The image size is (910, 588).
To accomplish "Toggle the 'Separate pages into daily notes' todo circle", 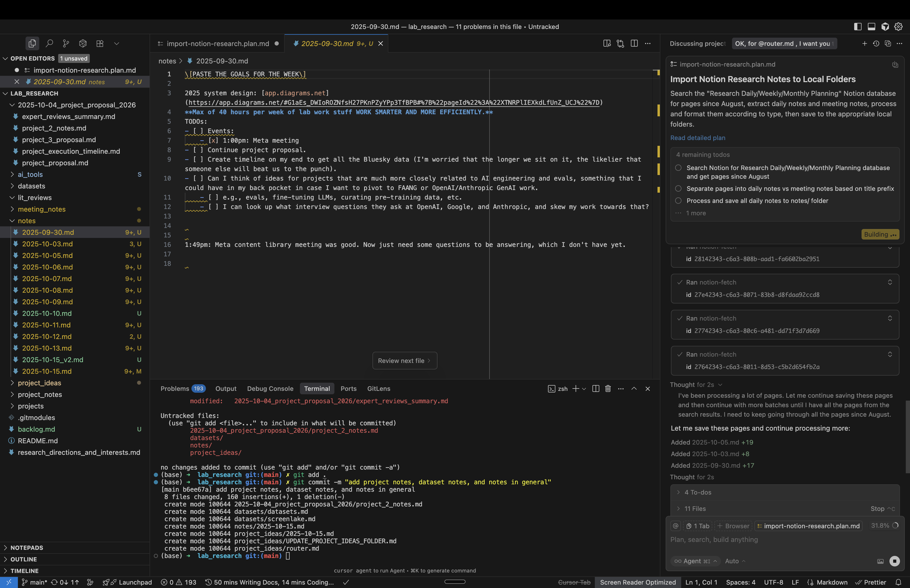I will click(678, 189).
